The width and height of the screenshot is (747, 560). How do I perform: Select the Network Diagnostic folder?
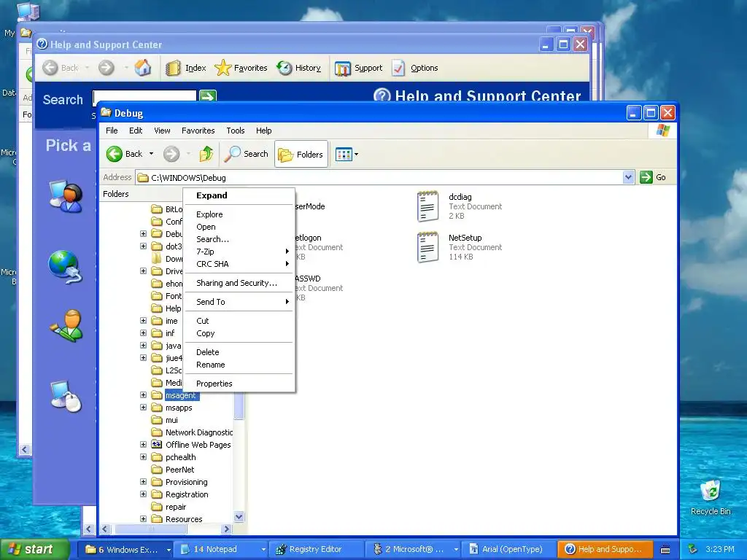click(199, 432)
